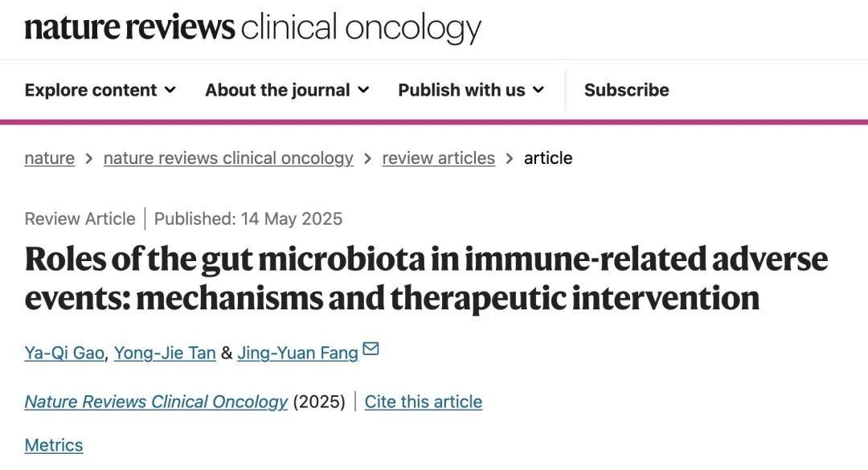Open the About the journal menu
The image size is (868, 470).
tap(277, 90)
